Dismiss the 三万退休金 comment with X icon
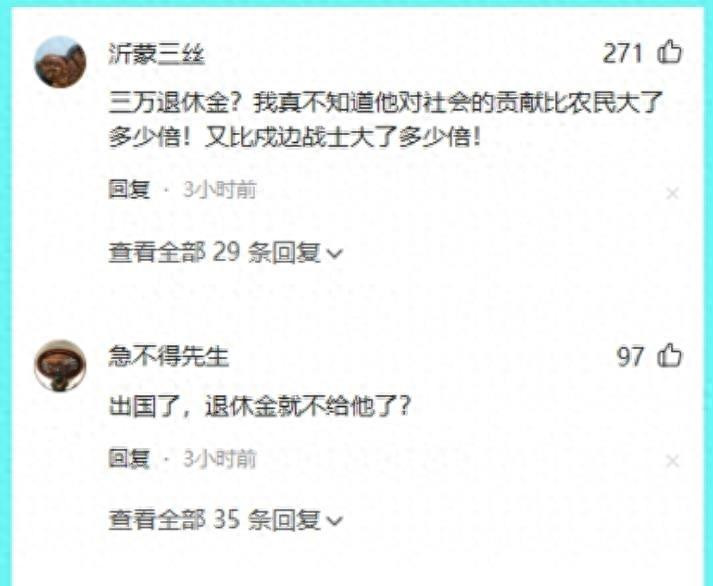Viewport: 713px width, 586px height. 672,194
